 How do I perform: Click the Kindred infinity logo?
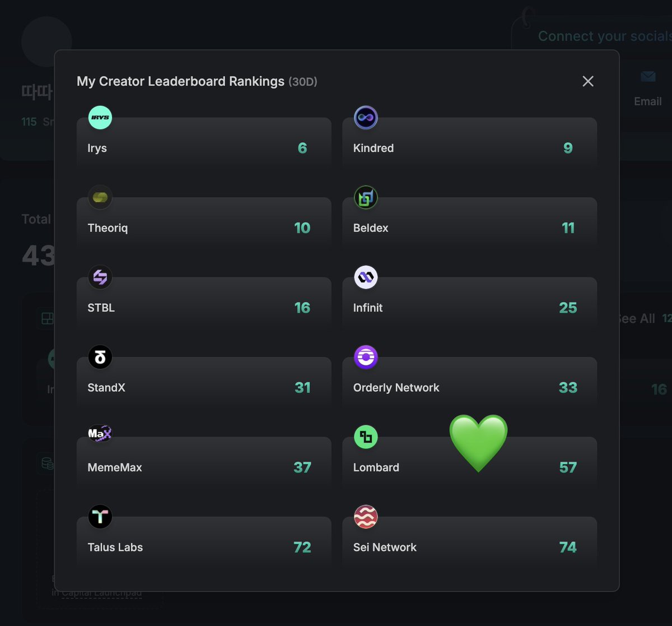366,118
